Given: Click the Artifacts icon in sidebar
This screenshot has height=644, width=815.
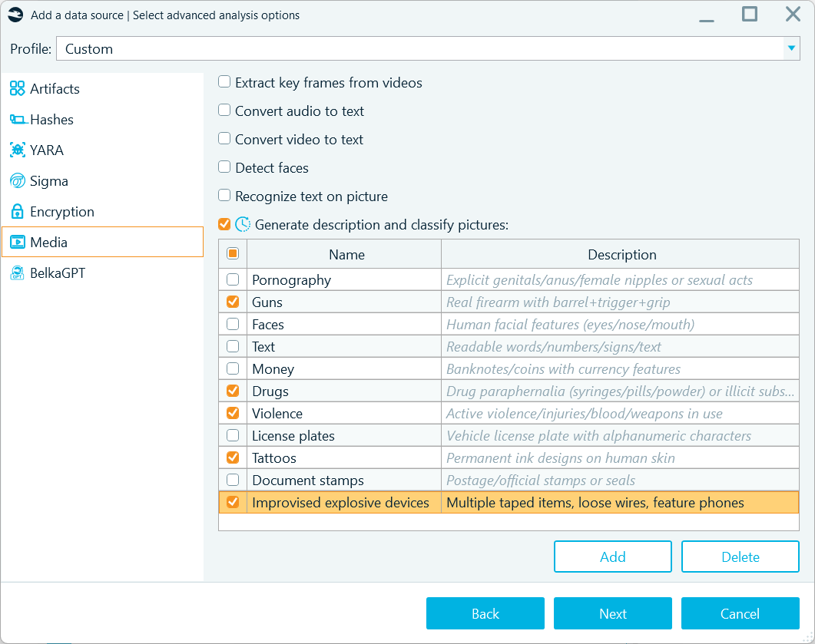Looking at the screenshot, I should pyautogui.click(x=17, y=89).
